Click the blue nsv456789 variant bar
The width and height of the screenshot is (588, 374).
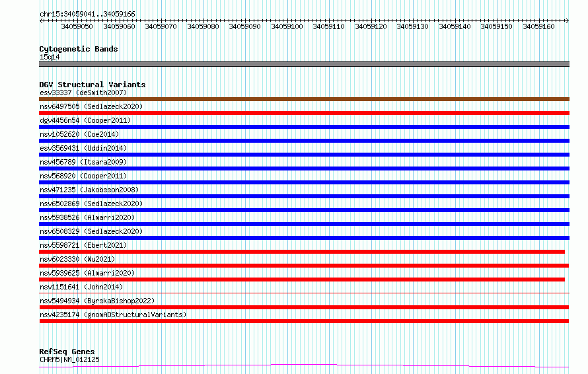[304, 168]
